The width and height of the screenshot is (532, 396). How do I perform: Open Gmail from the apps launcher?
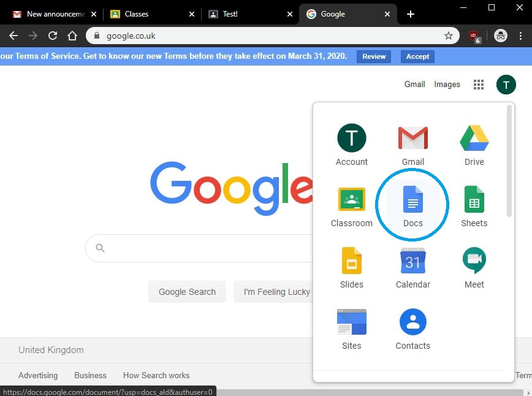click(x=412, y=144)
